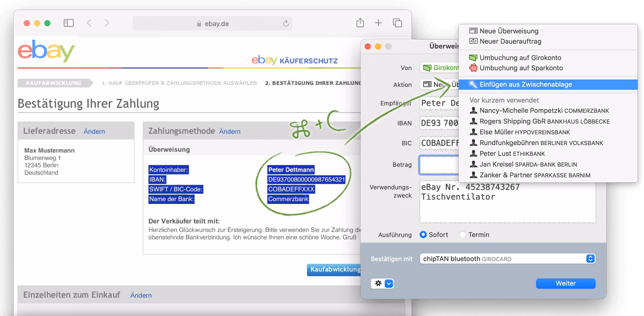
Task: Pick Else Müller Hypovereinsbank recipient
Action: (x=548, y=132)
